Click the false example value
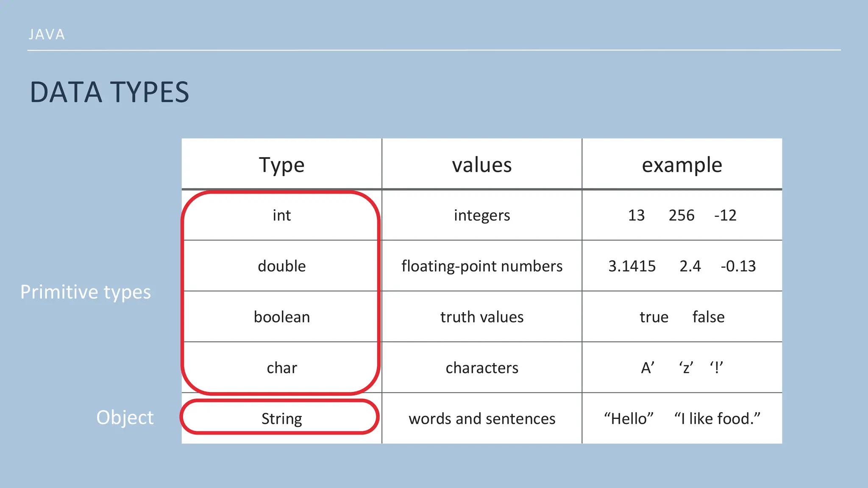Image resolution: width=868 pixels, height=488 pixels. click(x=708, y=317)
